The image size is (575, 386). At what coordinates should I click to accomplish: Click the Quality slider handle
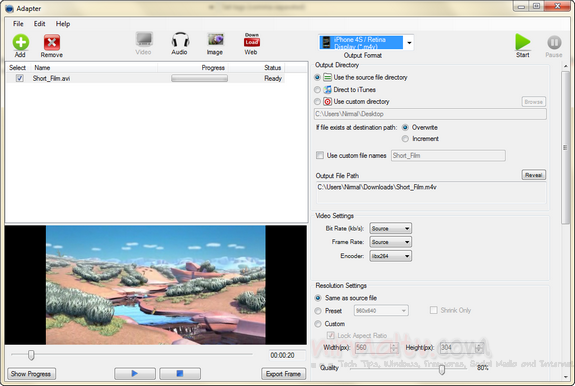pos(442,369)
